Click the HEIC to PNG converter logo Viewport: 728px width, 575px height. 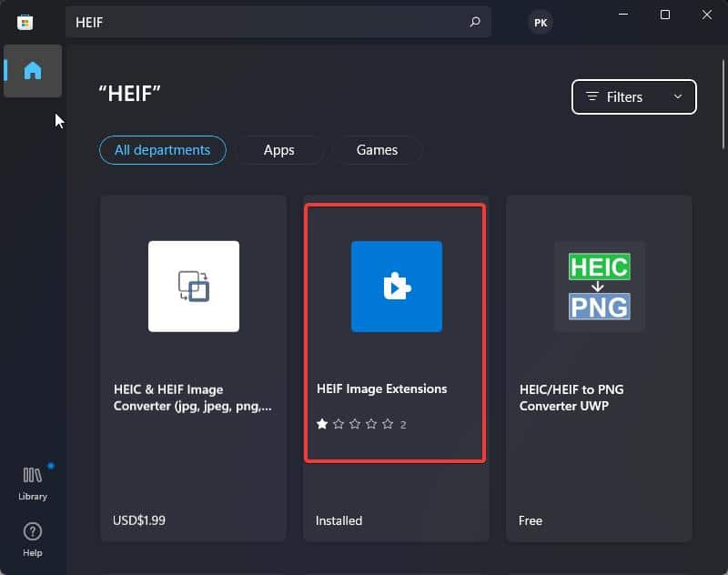coord(599,287)
